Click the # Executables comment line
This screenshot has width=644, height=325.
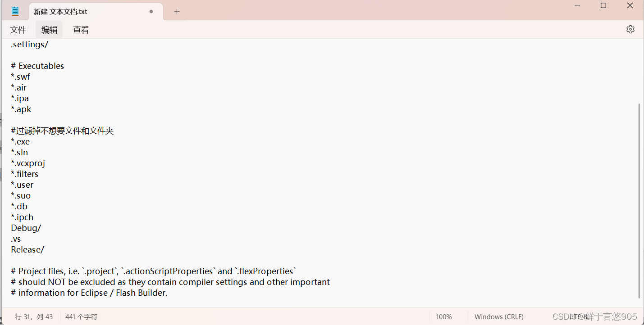37,66
